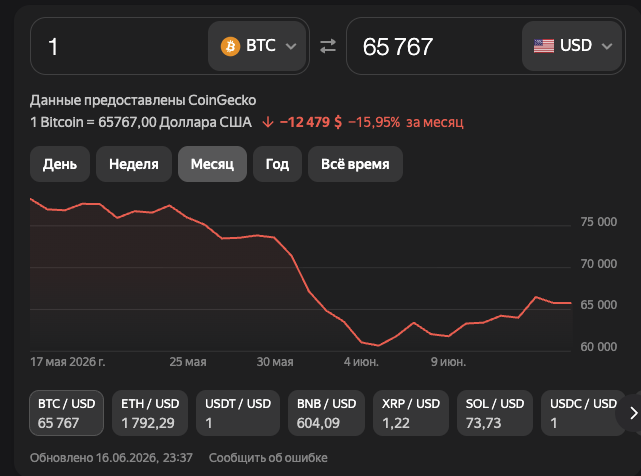Click Сообщить об ошибке link
The width and height of the screenshot is (641, 476).
click(268, 458)
